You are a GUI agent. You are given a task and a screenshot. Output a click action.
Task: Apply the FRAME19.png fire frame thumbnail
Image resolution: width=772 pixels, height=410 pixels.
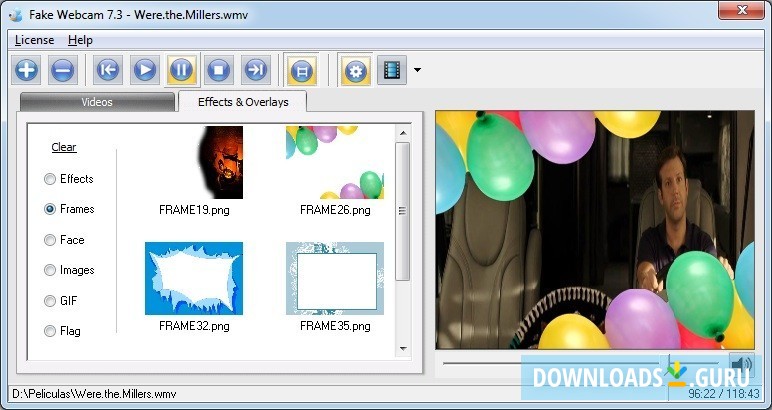pos(194,162)
